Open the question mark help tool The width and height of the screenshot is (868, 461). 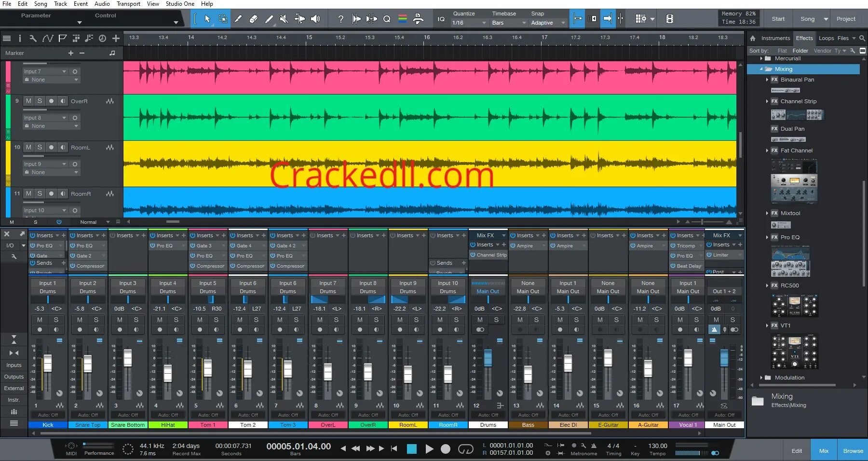coord(341,19)
